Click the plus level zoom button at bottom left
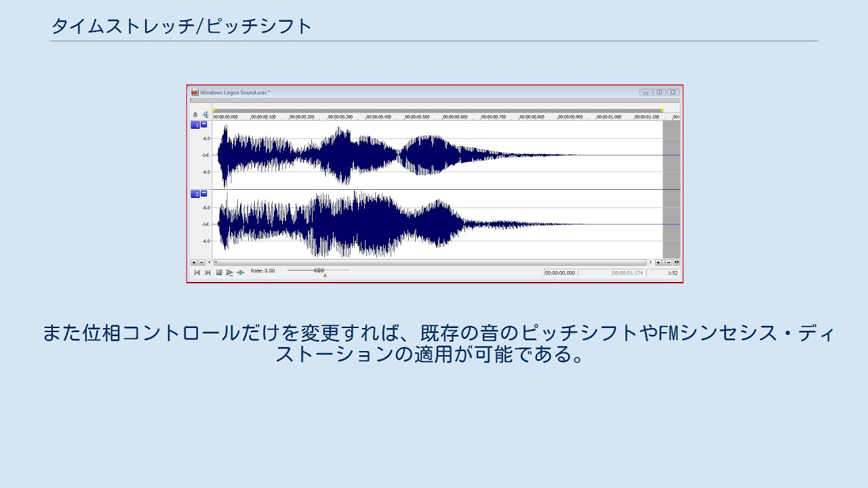868x488 pixels. pyautogui.click(x=194, y=262)
